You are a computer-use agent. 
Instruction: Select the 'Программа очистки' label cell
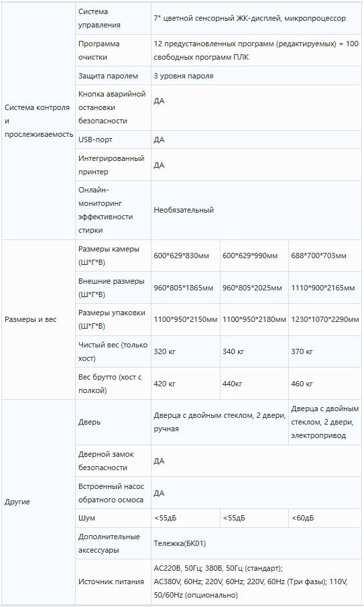pos(113,50)
